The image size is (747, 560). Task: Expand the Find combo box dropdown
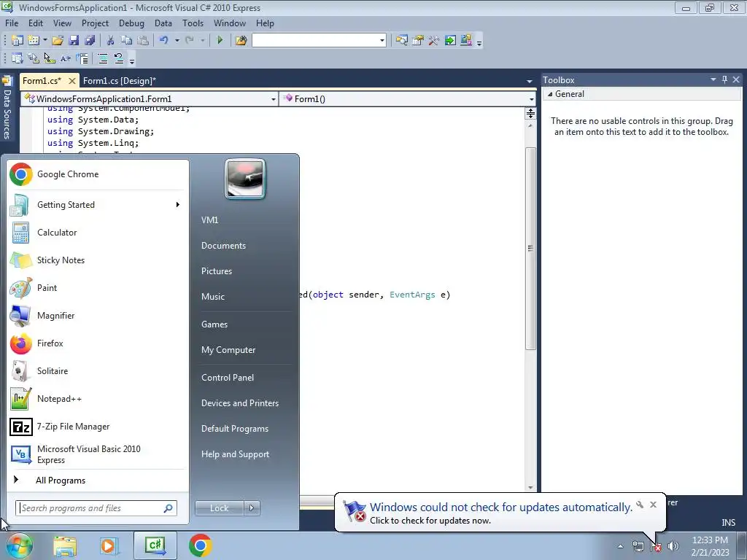pyautogui.click(x=382, y=41)
